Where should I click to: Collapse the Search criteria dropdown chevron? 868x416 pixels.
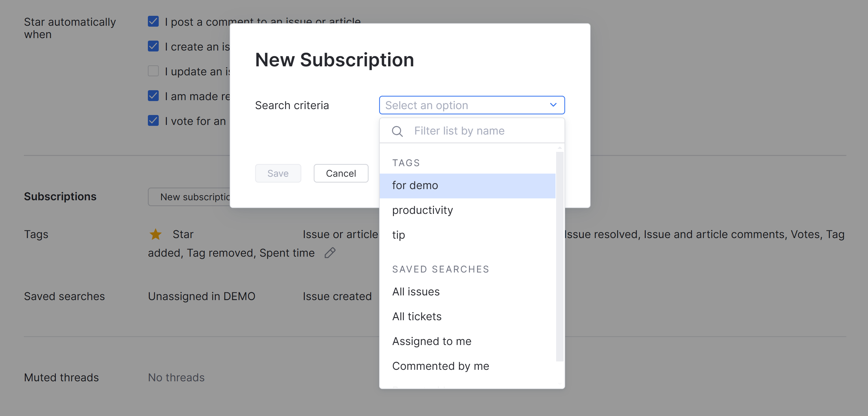[553, 105]
